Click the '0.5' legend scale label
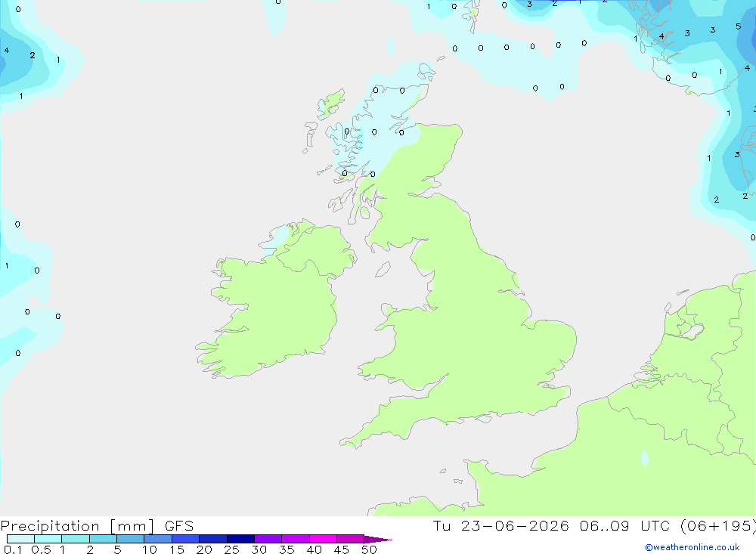Viewport: 756px width, 554px height. pyautogui.click(x=41, y=549)
